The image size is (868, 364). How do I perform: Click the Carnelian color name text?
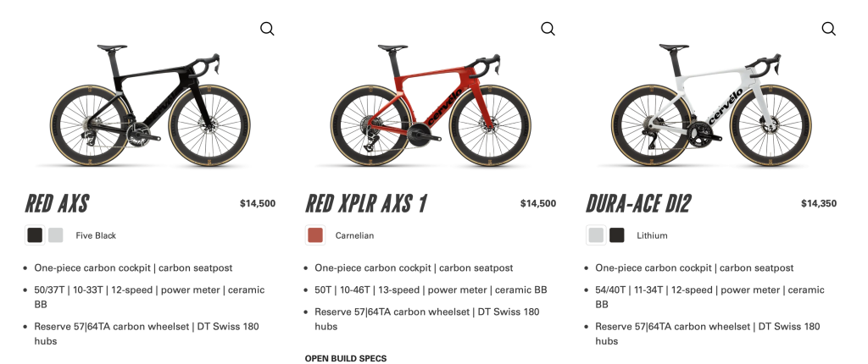[x=354, y=235]
